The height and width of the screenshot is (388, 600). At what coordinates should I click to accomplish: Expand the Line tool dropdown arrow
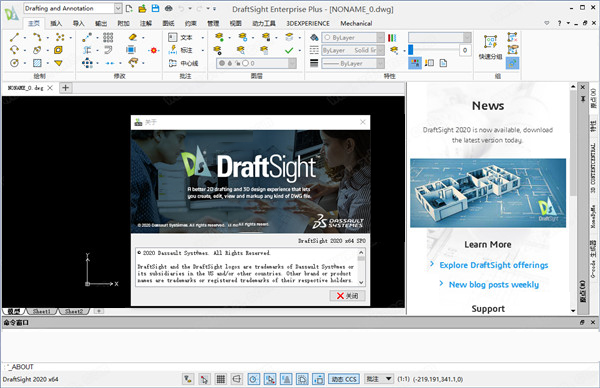(25, 37)
